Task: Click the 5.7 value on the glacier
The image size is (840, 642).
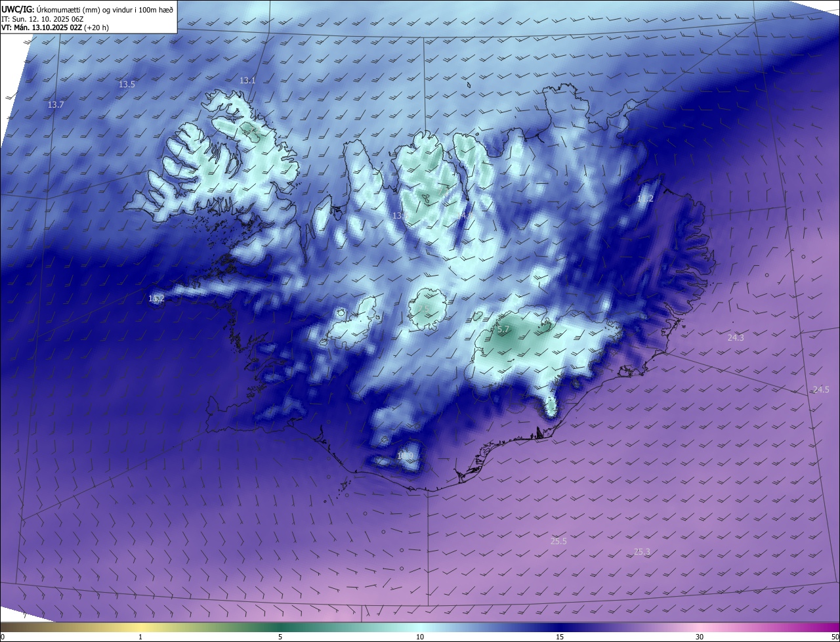Action: (x=503, y=330)
